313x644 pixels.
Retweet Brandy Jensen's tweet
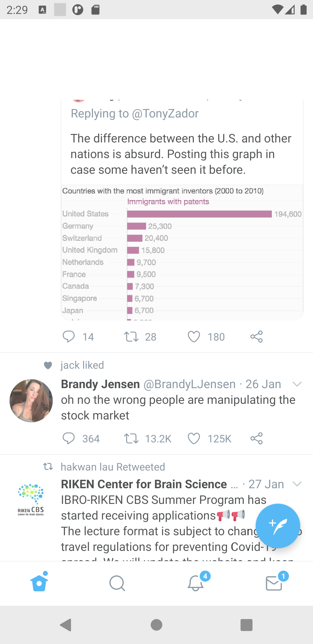[131, 439]
